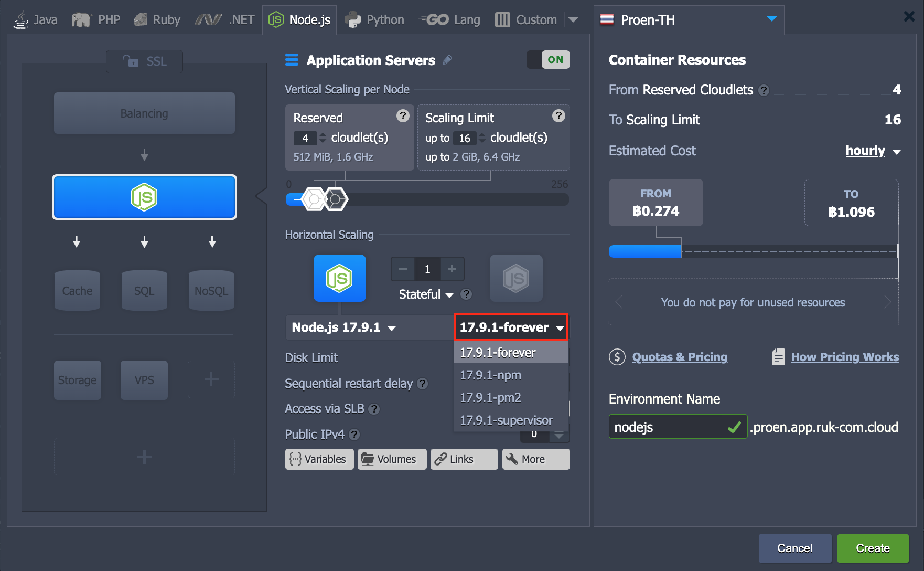Switch to the Java tab
924x571 pixels.
tap(35, 20)
